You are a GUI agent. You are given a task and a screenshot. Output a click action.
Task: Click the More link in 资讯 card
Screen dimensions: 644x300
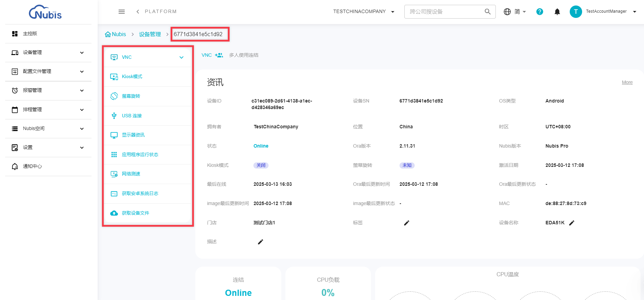coord(627,83)
